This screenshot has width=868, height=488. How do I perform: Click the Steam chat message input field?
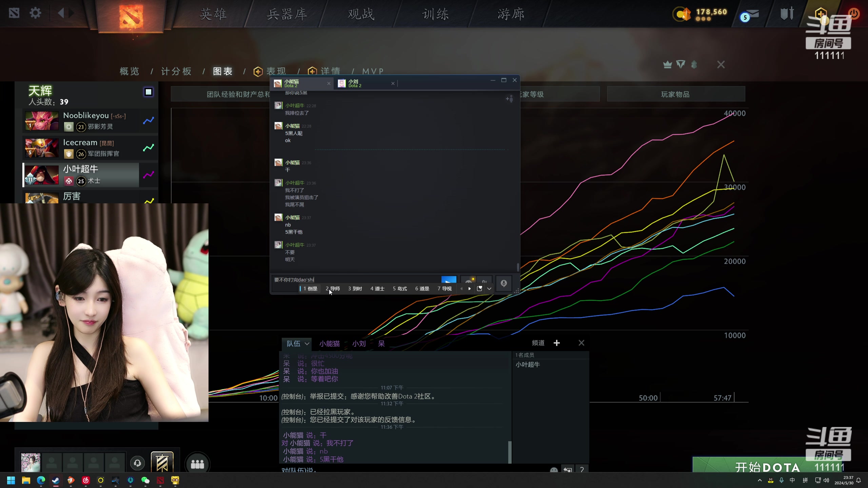pyautogui.click(x=356, y=279)
